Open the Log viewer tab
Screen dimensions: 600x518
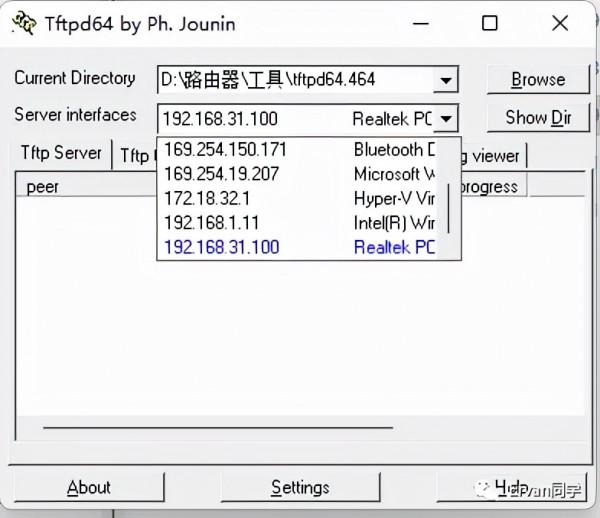click(x=494, y=156)
